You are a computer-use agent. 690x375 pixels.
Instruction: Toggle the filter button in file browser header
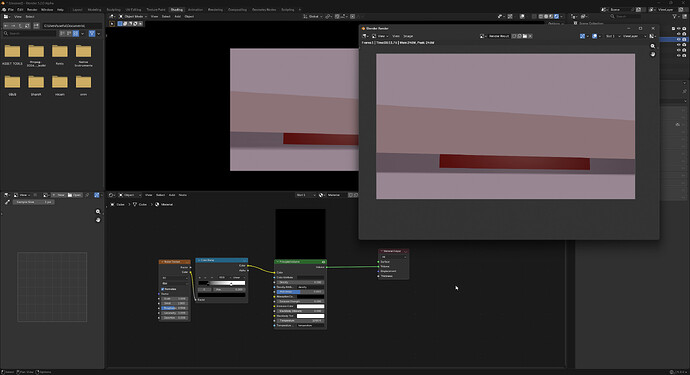[92, 33]
